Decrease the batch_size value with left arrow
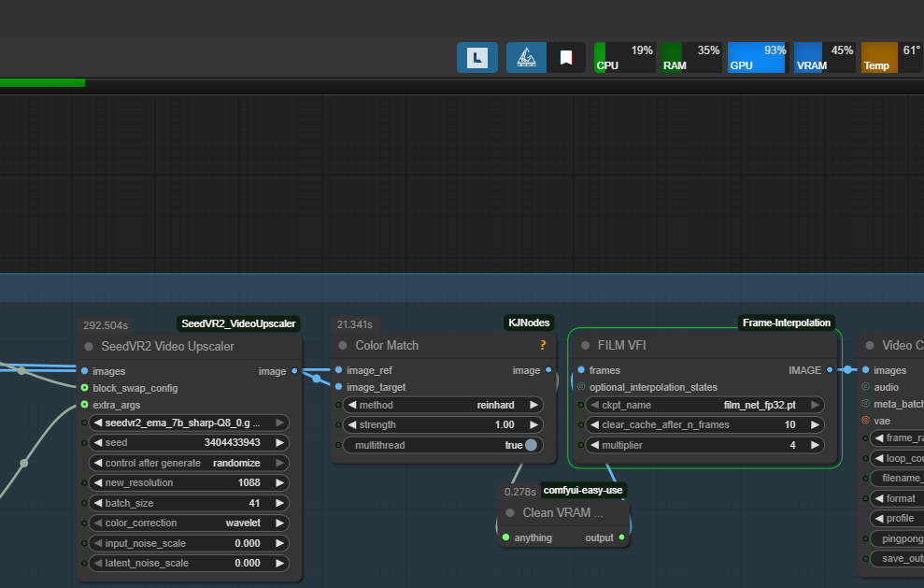This screenshot has height=588, width=924. point(95,503)
